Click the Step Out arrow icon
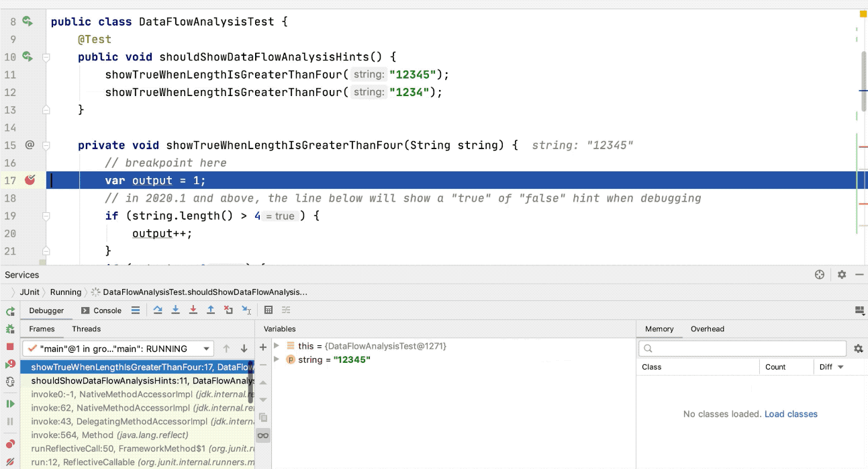Screen dimensions: 868x469 211,310
